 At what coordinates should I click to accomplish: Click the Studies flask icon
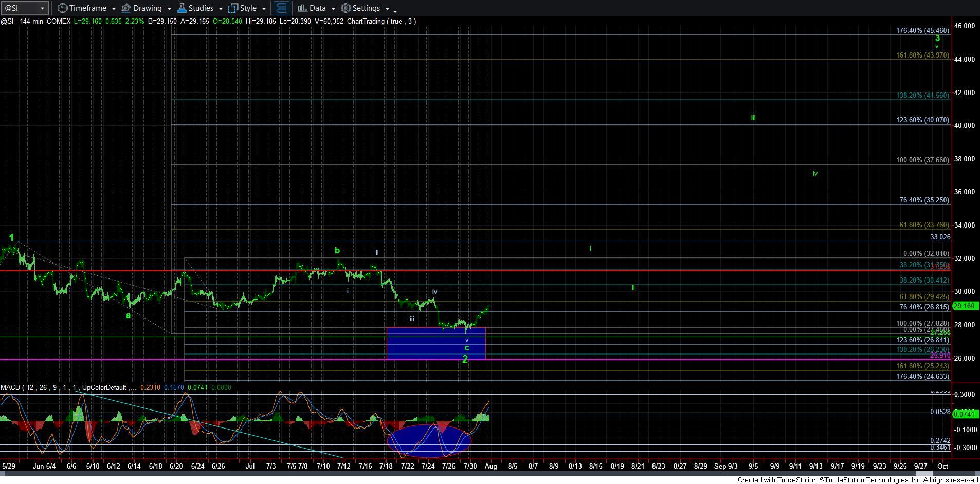pos(182,8)
